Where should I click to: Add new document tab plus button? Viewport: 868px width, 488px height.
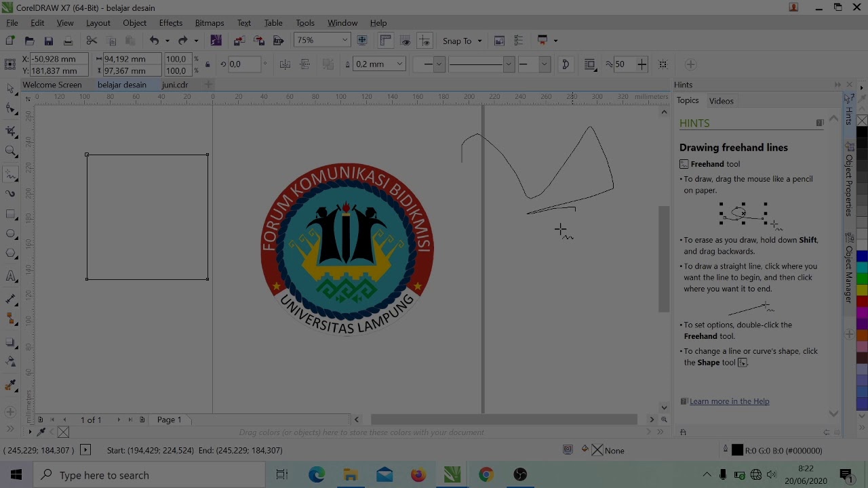pos(209,85)
